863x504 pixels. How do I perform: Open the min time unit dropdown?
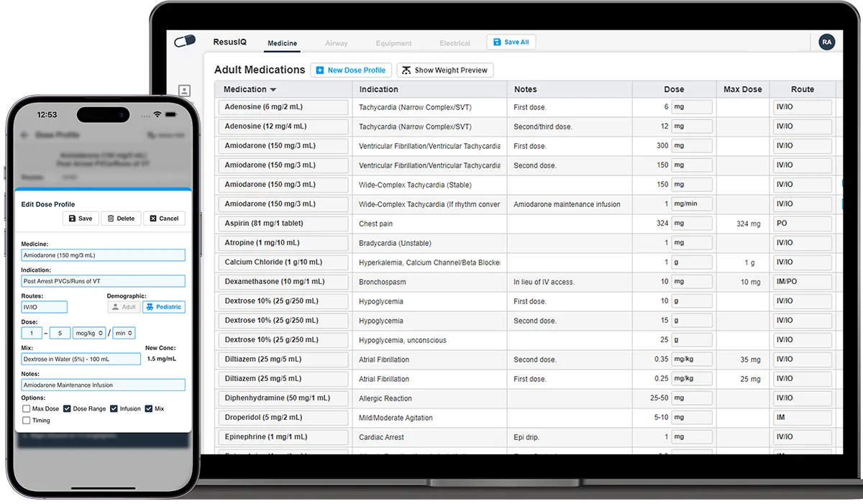tap(124, 333)
